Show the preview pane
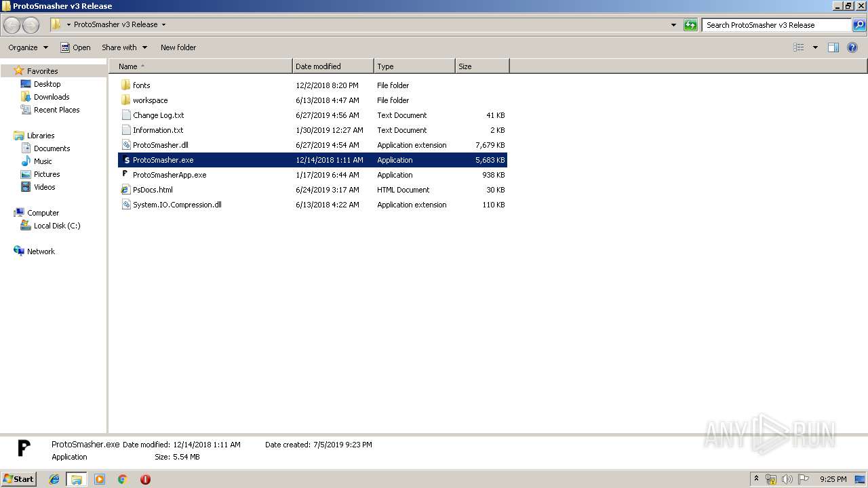The width and height of the screenshot is (868, 488). point(833,47)
